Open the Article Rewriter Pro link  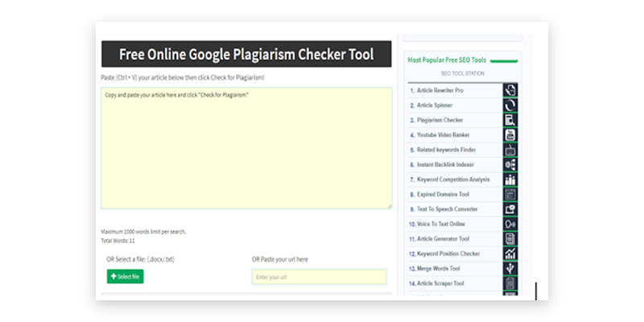[x=440, y=90]
